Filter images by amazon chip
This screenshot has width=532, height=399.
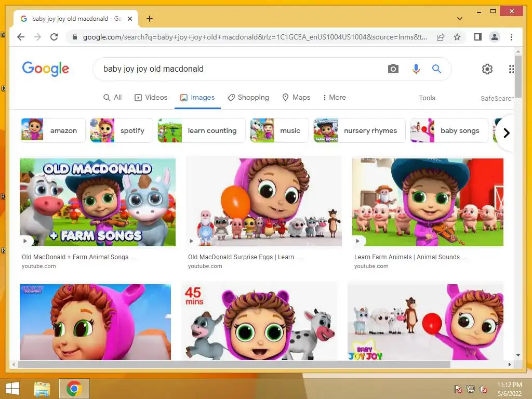pyautogui.click(x=52, y=130)
